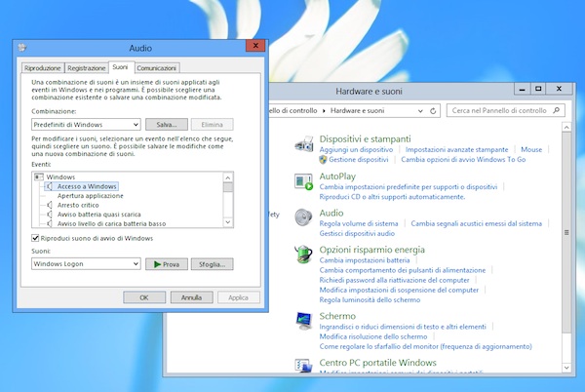585x392 pixels.
Task: Click Opzioni risparmio energia battery icon
Action: pos(303,254)
